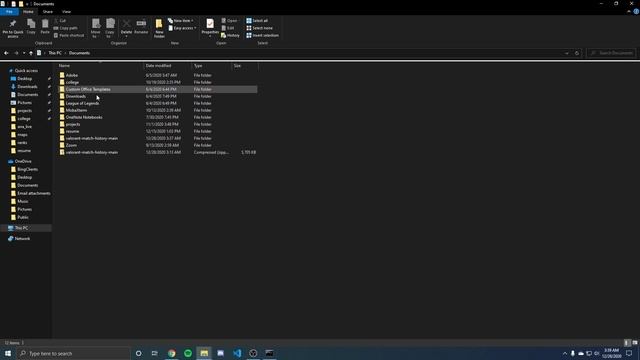Image resolution: width=640 pixels, height=360 pixels.
Task: Click the taskbar search box
Action: pos(73,353)
